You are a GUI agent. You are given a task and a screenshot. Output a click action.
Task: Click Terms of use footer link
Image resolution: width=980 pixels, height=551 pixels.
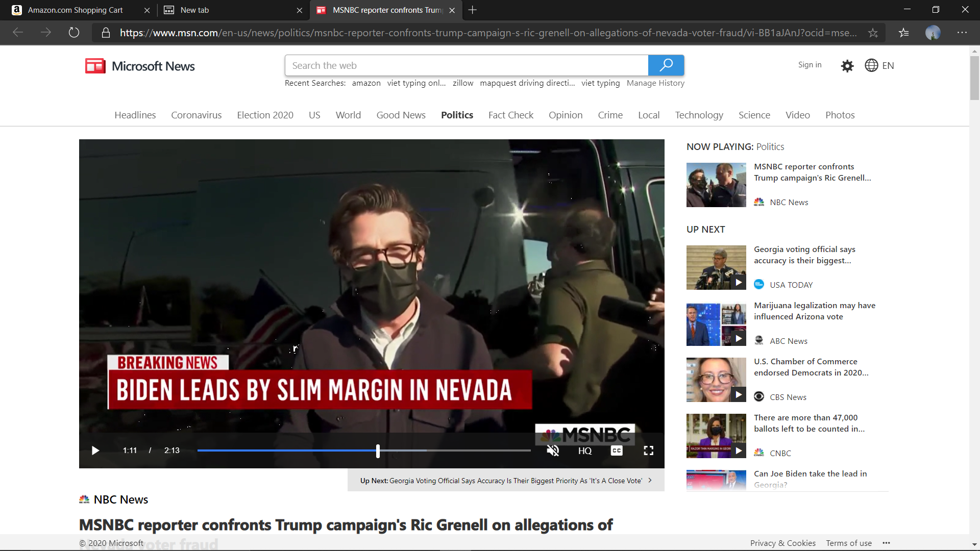(x=849, y=543)
